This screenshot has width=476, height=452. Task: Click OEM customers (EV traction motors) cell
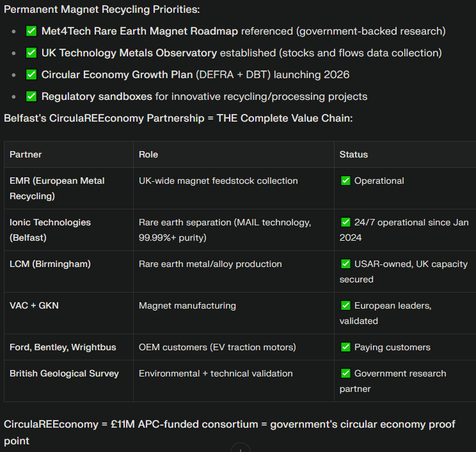pos(234,347)
